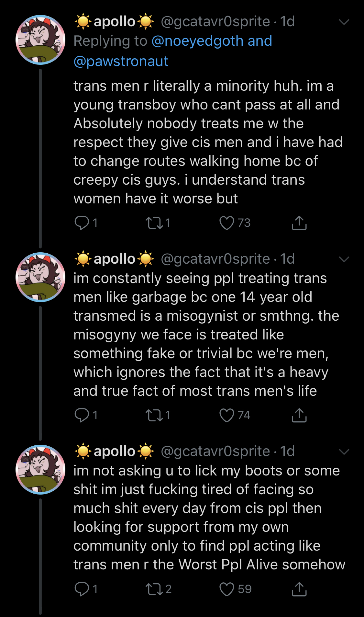Share the last tweet in thread
This screenshot has width=364, height=617.
pyautogui.click(x=299, y=589)
